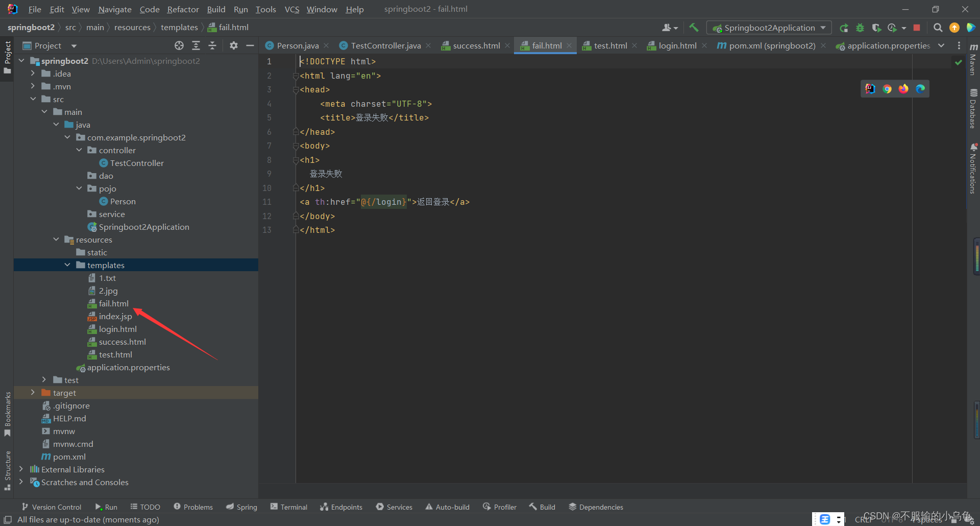Open the Refactor menu
Image resolution: width=980 pixels, height=526 pixels.
click(x=183, y=9)
